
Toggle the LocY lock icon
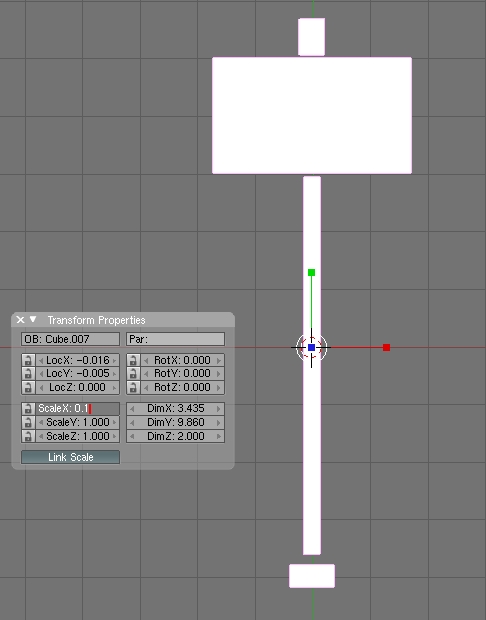(28, 373)
